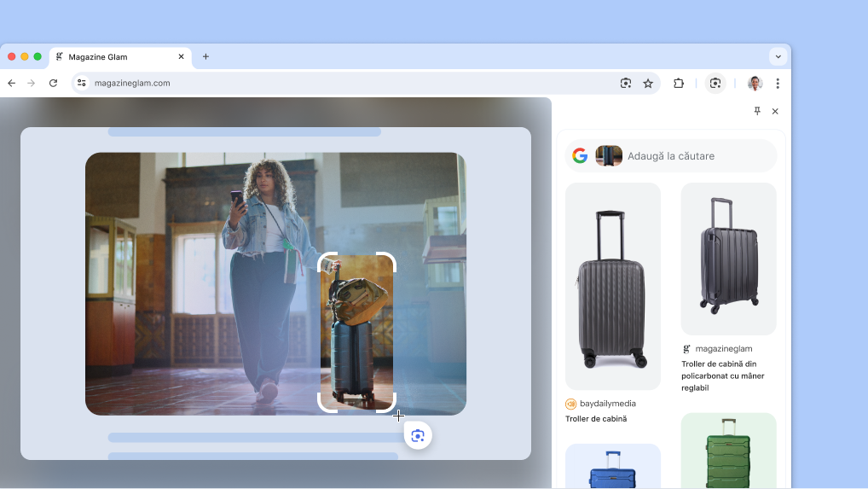This screenshot has width=868, height=489.
Task: Open the Chrome three-dot menu
Action: [x=778, y=83]
